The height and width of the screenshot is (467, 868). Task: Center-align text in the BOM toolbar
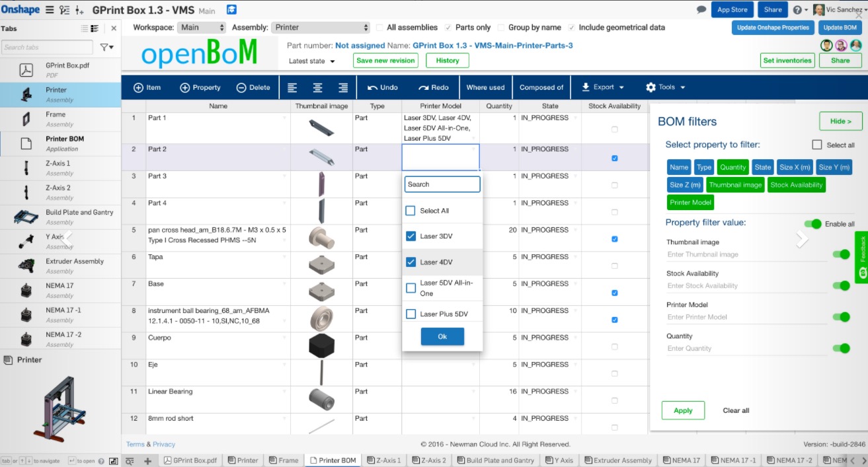tap(318, 87)
